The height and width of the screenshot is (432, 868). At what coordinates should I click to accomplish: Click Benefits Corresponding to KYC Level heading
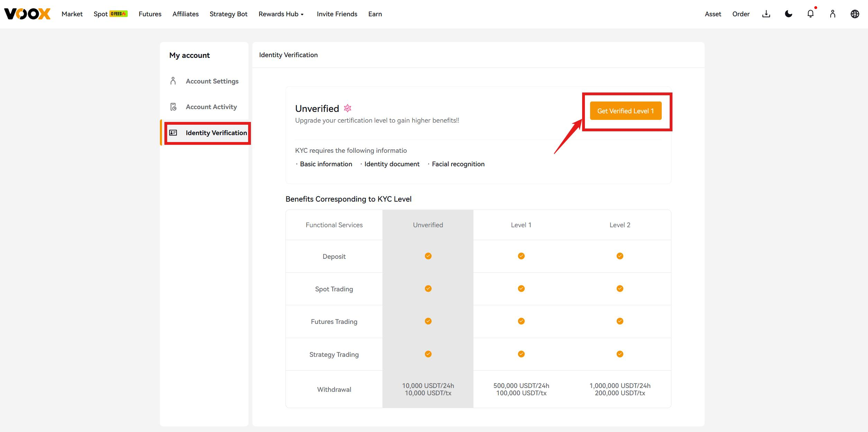pyautogui.click(x=349, y=199)
